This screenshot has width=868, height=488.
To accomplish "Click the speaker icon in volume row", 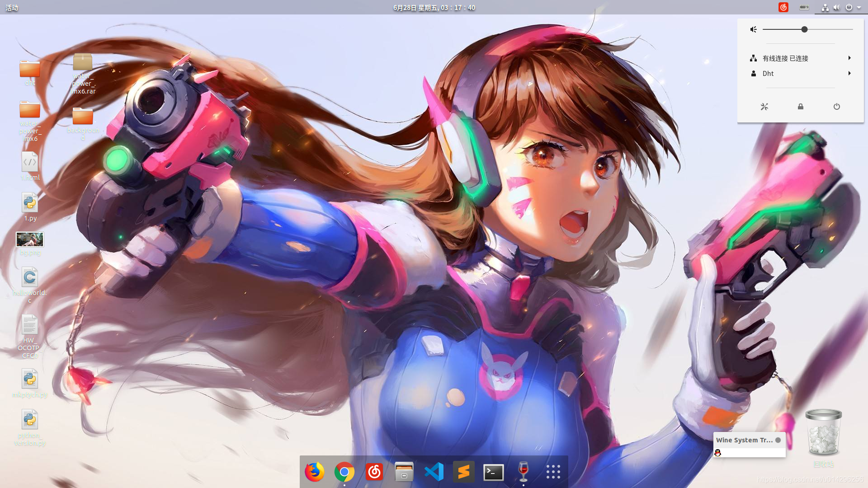I will pyautogui.click(x=754, y=29).
